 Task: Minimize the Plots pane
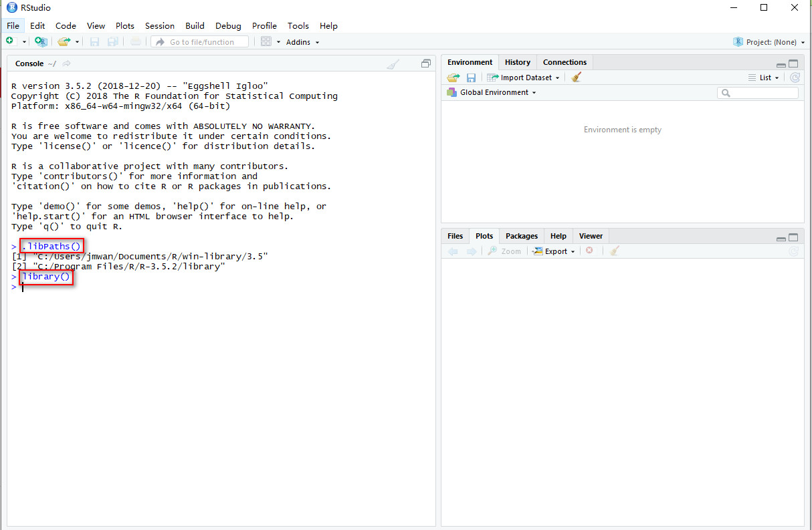[x=781, y=238]
